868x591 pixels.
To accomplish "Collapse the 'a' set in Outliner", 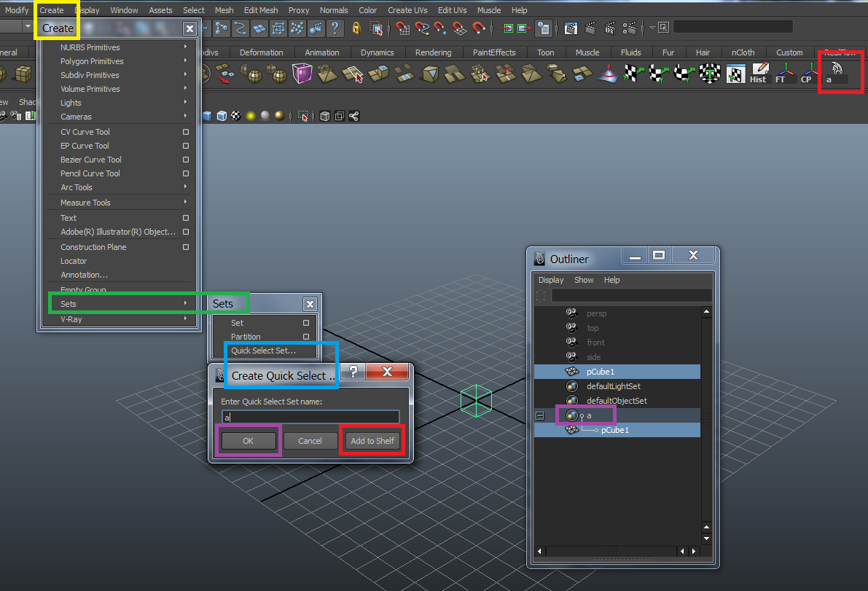I will pyautogui.click(x=540, y=416).
